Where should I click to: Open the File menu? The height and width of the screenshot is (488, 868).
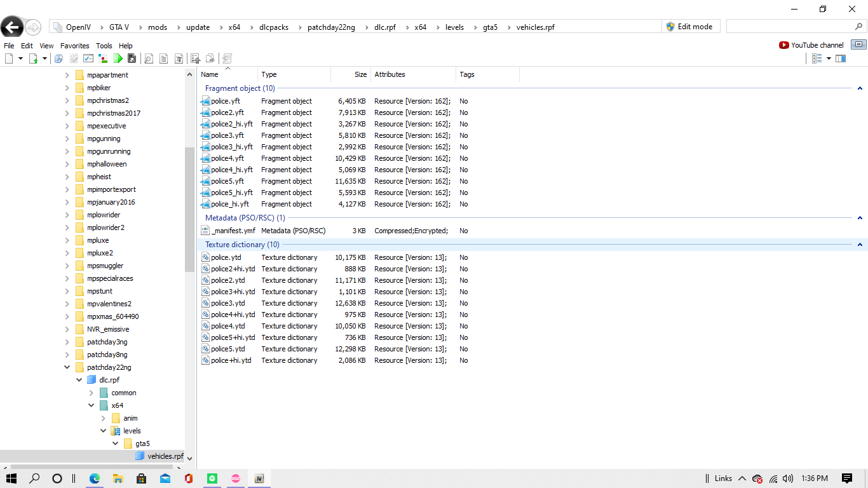click(x=9, y=46)
